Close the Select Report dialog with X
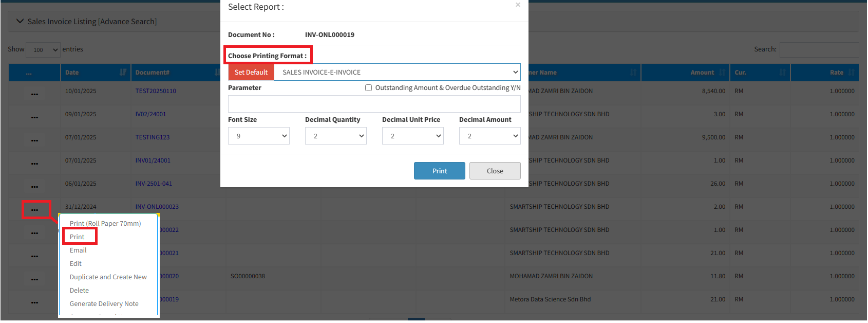868x323 pixels. coord(518,5)
